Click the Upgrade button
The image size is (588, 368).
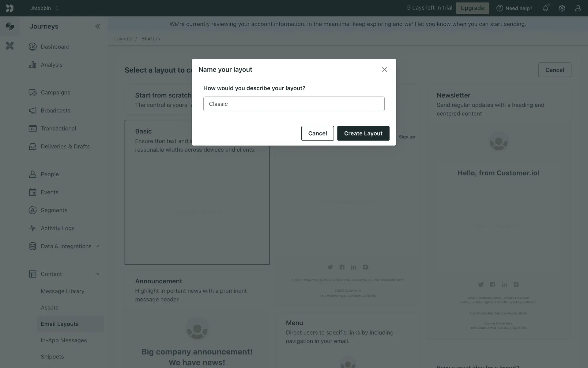(472, 8)
